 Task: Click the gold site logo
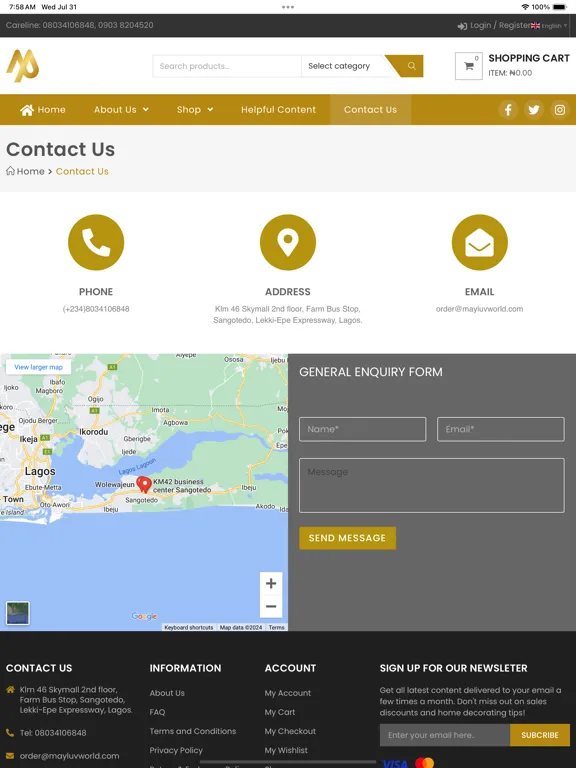click(x=23, y=66)
